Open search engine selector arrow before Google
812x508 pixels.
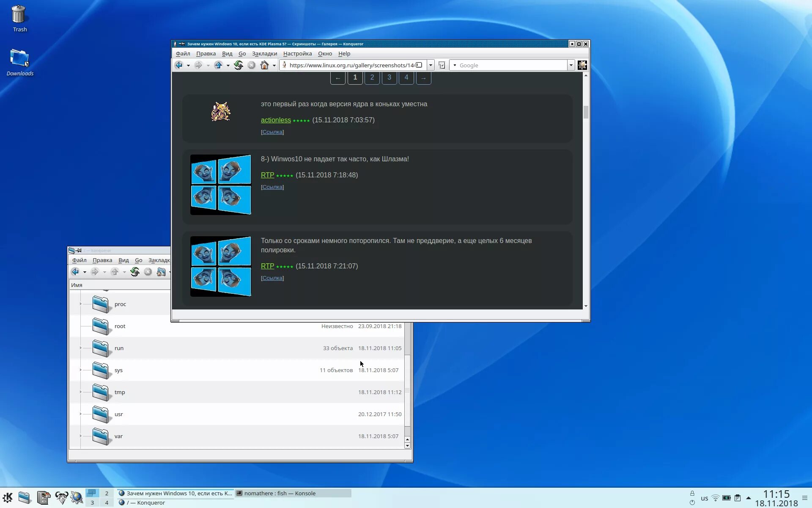click(x=455, y=65)
